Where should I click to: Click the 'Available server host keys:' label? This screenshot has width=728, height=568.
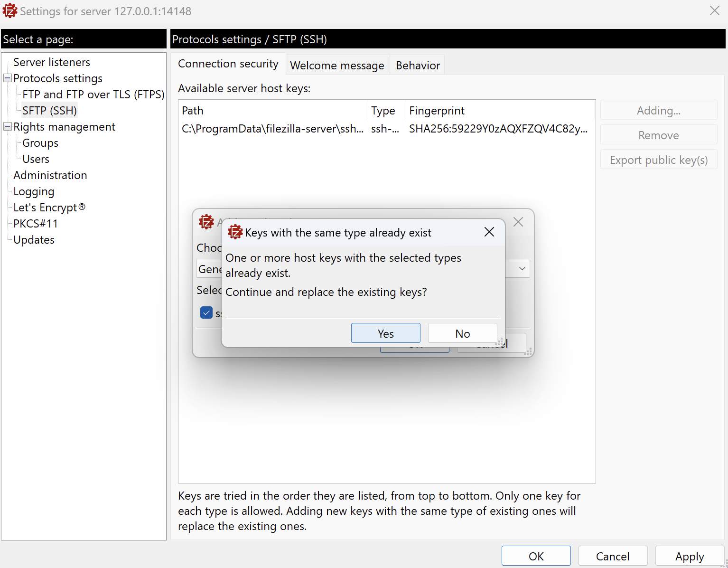click(x=244, y=88)
